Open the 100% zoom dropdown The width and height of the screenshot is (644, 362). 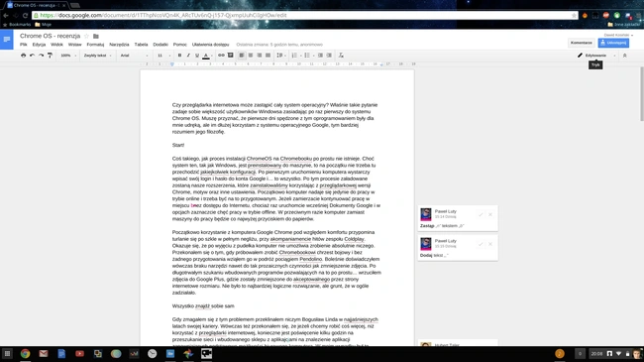pyautogui.click(x=68, y=56)
